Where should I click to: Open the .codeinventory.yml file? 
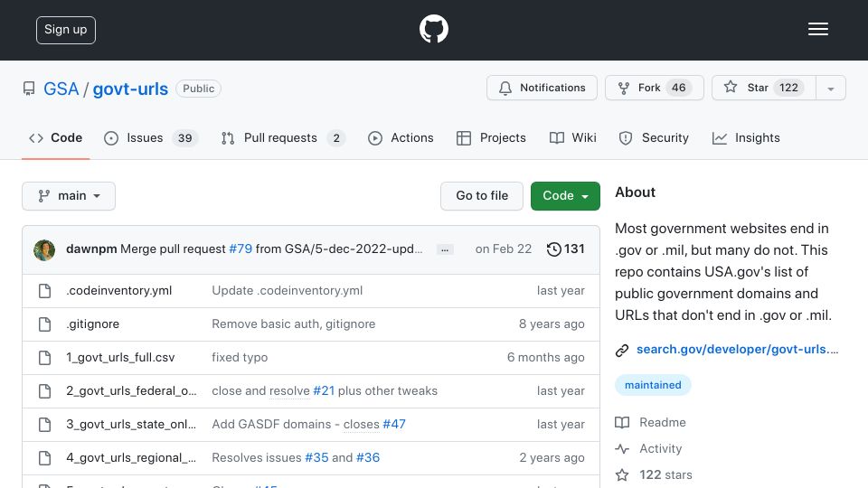coord(119,290)
